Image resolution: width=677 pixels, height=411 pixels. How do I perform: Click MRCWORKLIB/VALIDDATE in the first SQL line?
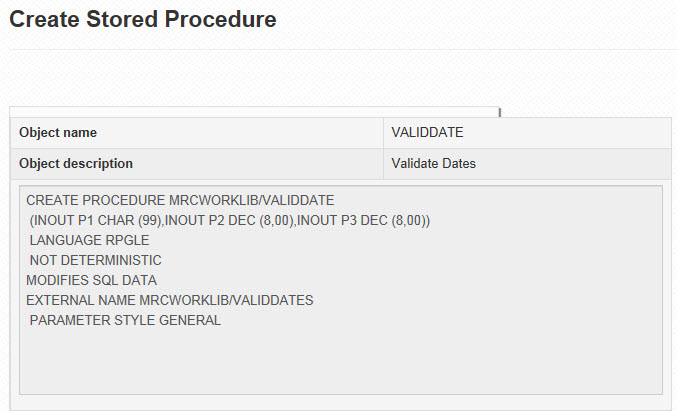(x=251, y=200)
